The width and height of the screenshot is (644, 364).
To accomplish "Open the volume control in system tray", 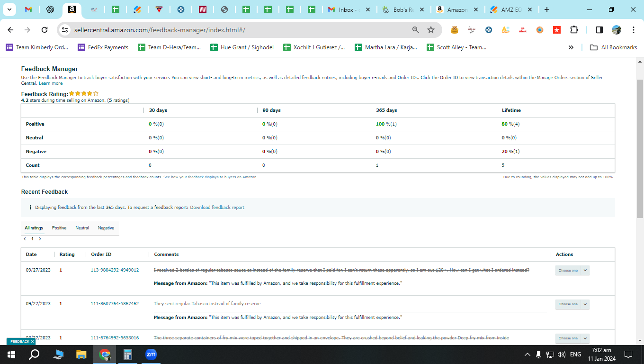I will coord(562,355).
